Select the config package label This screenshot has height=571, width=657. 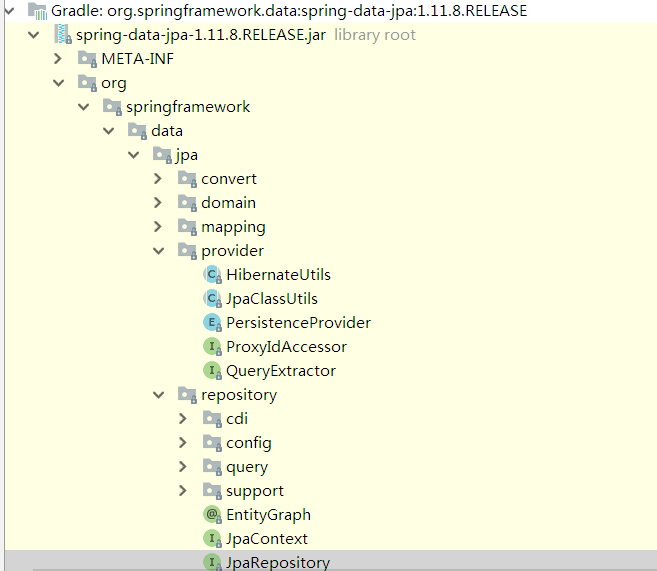249,443
